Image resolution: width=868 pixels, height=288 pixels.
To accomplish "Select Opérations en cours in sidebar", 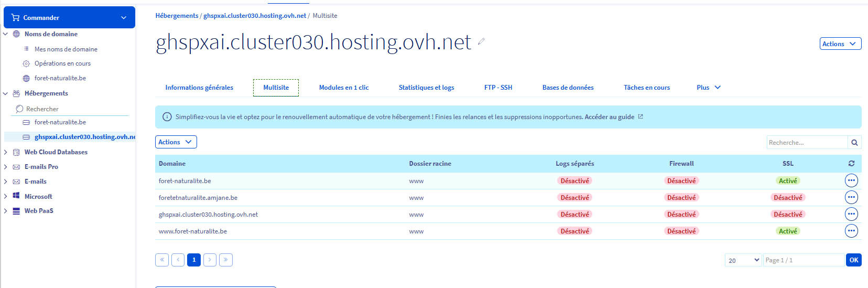I will coord(62,63).
